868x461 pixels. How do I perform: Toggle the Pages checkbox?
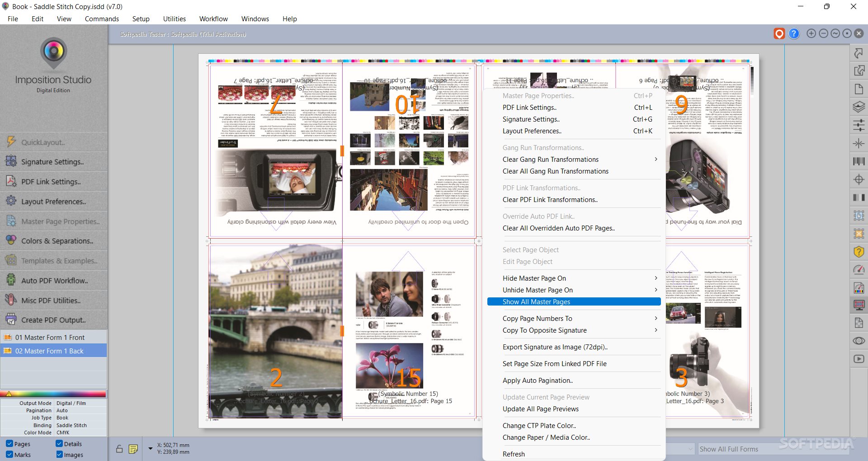(9, 444)
